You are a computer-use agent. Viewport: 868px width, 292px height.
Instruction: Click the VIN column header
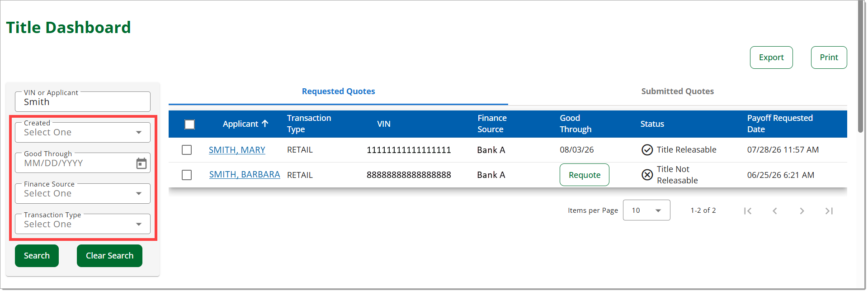[x=384, y=124]
